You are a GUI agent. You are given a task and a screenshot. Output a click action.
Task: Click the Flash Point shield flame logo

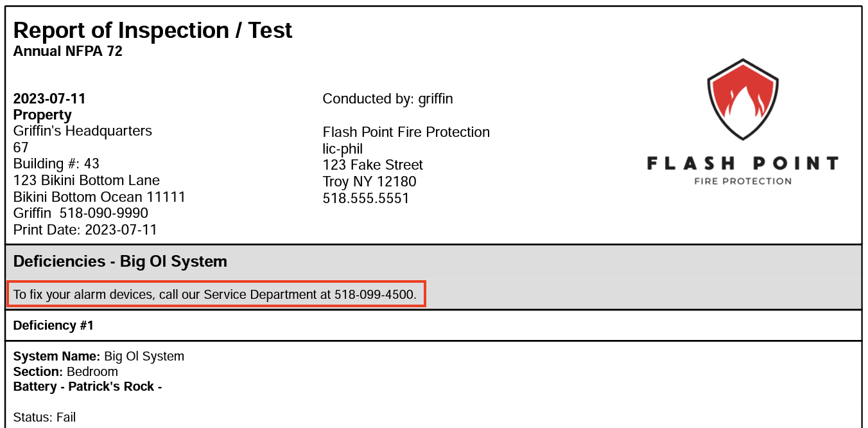(743, 99)
